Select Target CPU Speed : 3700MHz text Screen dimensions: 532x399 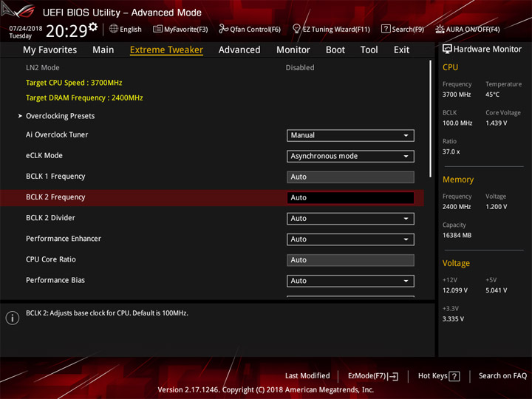pos(74,83)
